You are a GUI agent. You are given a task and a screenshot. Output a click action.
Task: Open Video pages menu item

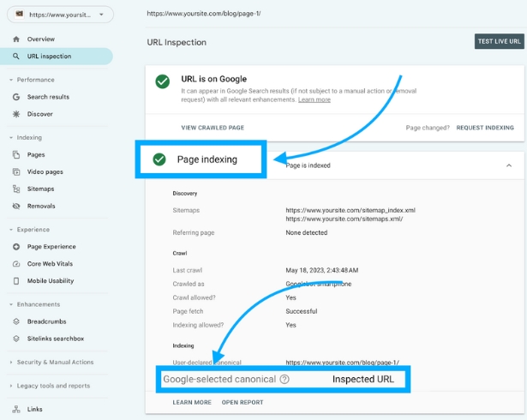(x=45, y=171)
